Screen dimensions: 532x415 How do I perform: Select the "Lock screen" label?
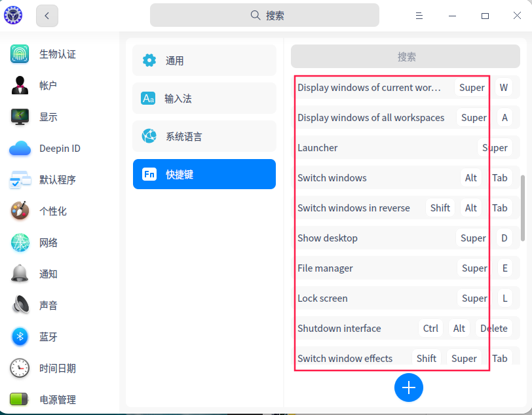click(x=322, y=298)
